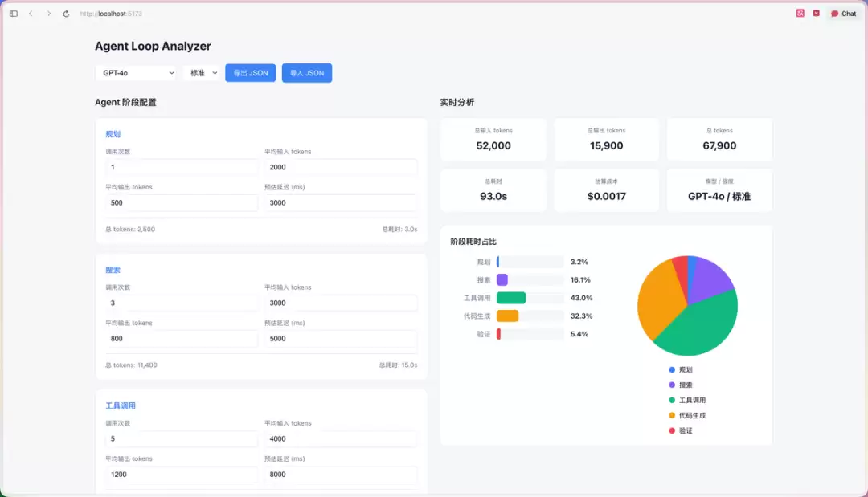Click the red square toolbar icon
Screen dimensions: 868x497
coord(816,14)
